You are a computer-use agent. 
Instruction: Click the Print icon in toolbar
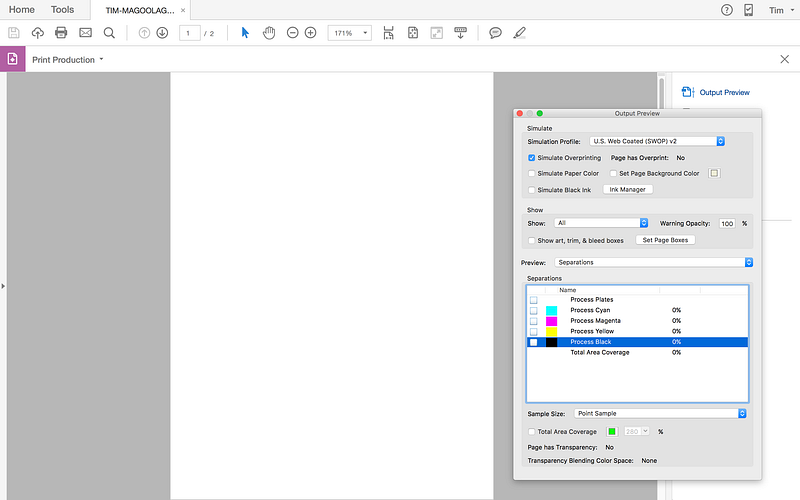coord(61,33)
